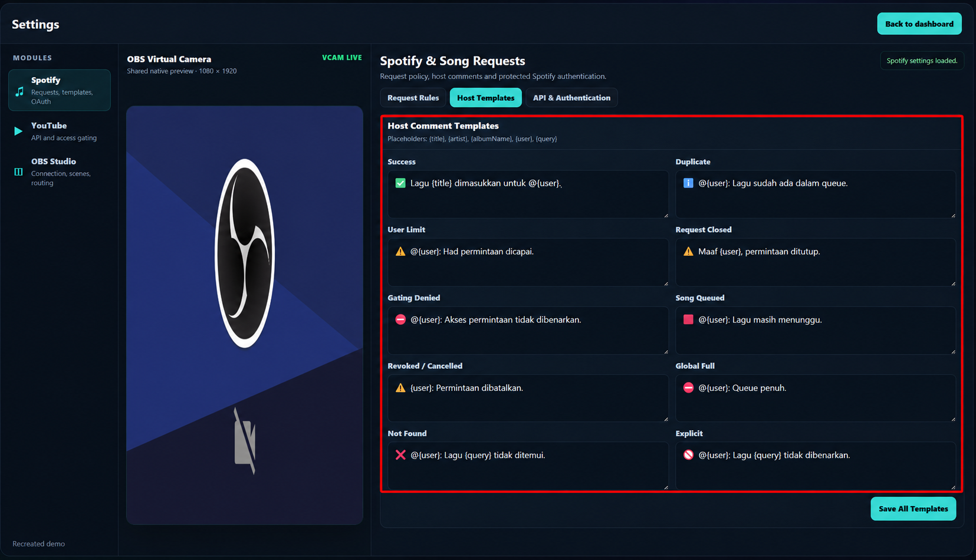
Task: Click the Spotify music note icon
Action: tap(19, 91)
